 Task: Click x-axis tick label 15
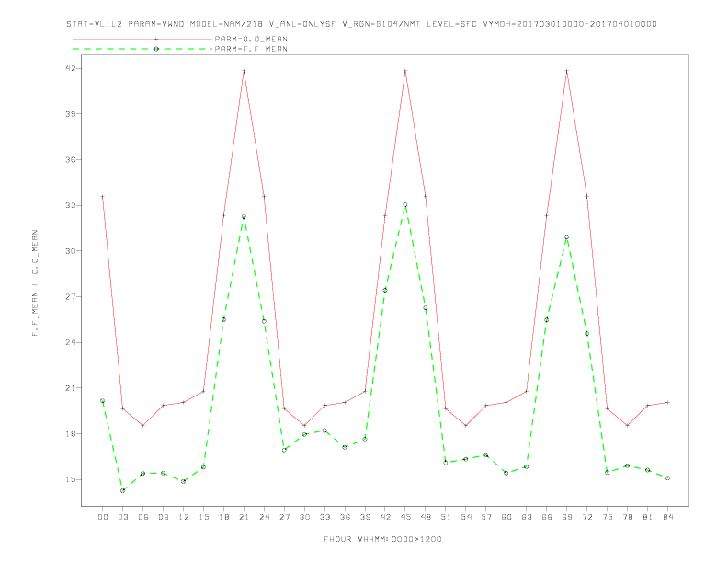click(203, 517)
